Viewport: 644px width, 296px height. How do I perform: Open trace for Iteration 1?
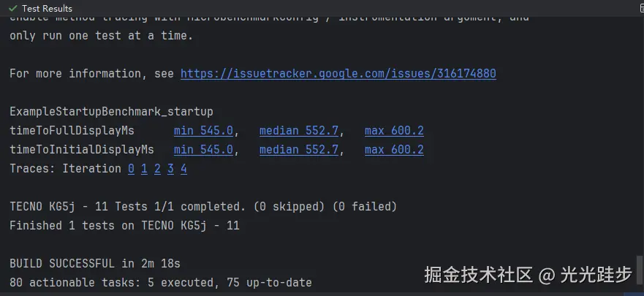coord(144,169)
